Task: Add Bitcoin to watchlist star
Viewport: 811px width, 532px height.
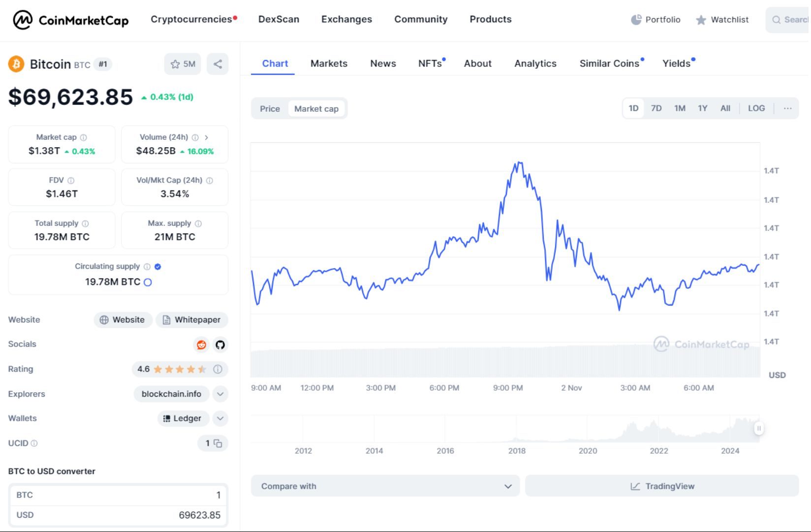Action: click(x=176, y=64)
